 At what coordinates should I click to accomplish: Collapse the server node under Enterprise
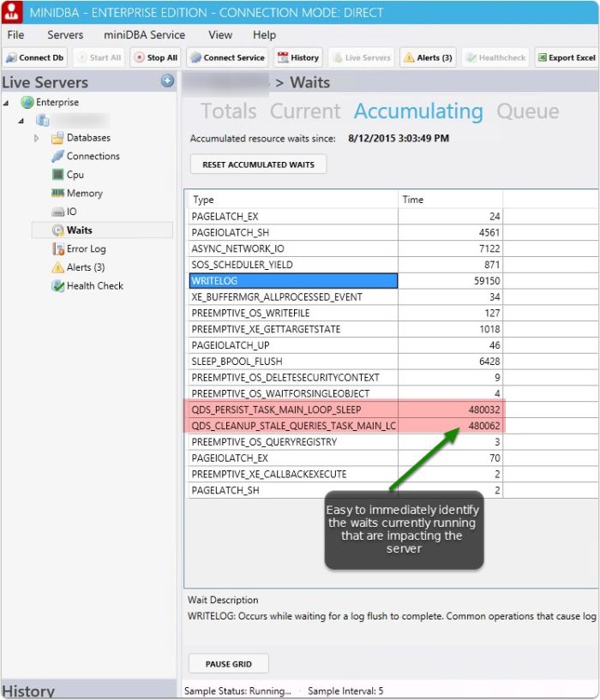click(22, 121)
